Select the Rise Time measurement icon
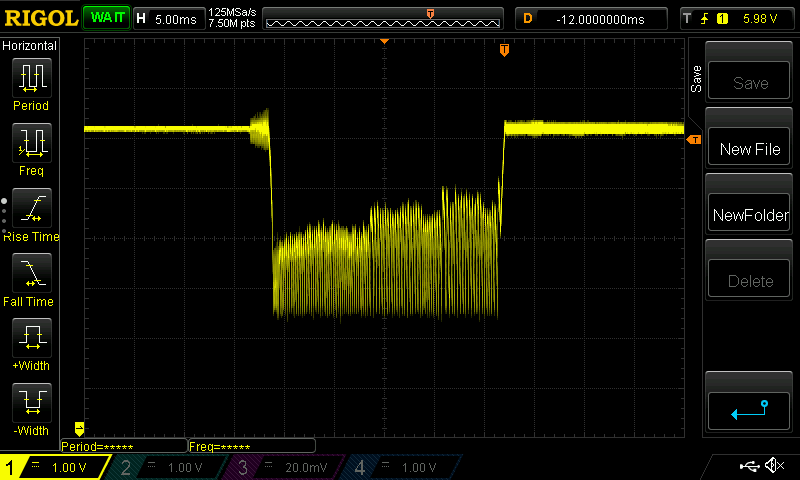 (x=32, y=208)
